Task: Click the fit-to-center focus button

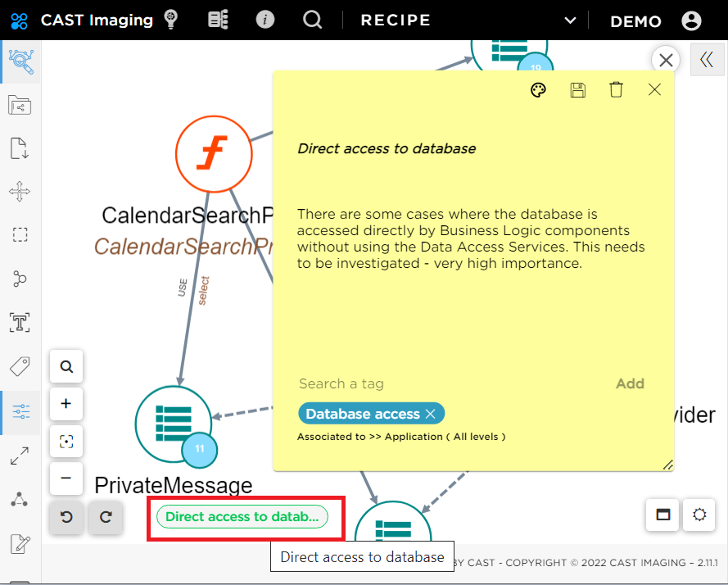Action: 66,441
